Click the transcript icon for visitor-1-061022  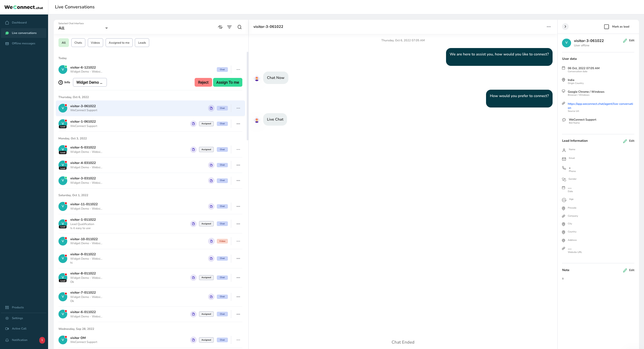[x=193, y=124]
